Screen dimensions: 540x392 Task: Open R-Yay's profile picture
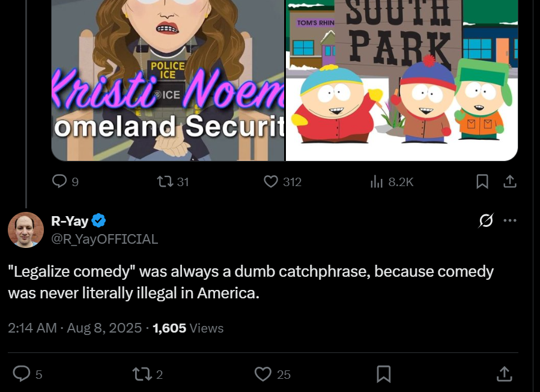coord(26,230)
